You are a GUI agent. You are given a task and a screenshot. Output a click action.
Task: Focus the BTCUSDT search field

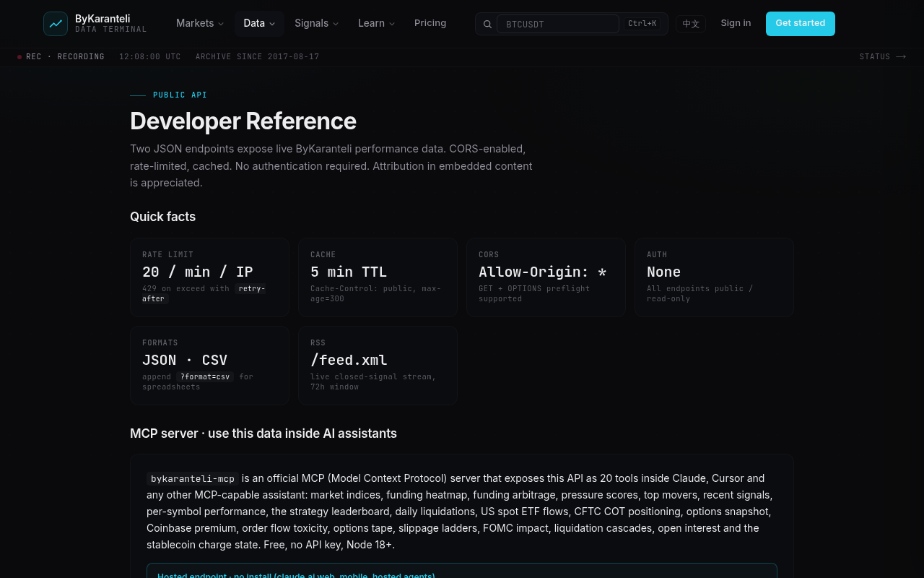coord(557,24)
